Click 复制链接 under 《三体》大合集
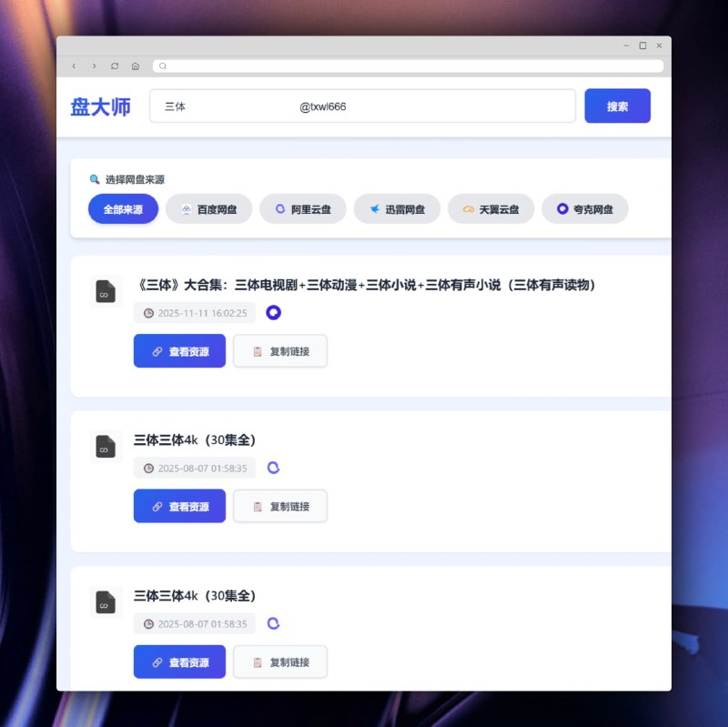The height and width of the screenshot is (727, 728). click(280, 351)
